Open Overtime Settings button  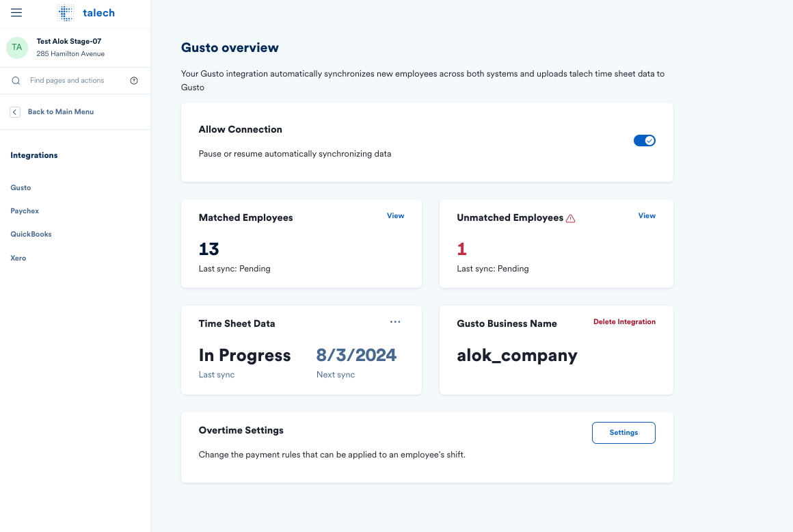click(x=623, y=433)
